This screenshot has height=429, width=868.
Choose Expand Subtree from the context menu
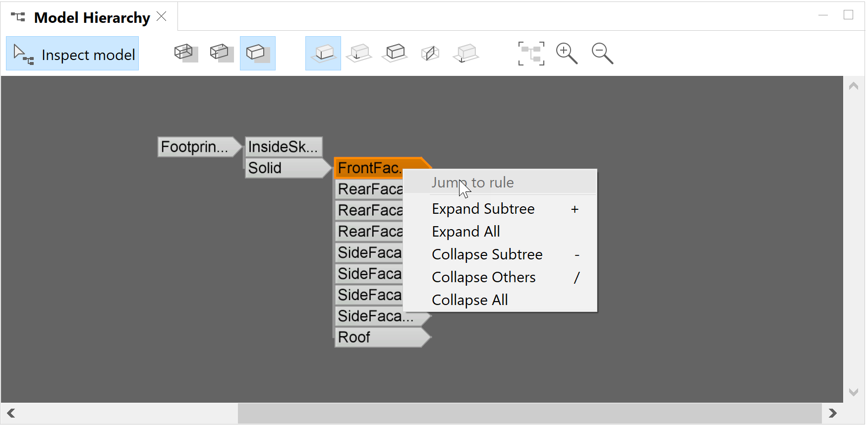483,209
